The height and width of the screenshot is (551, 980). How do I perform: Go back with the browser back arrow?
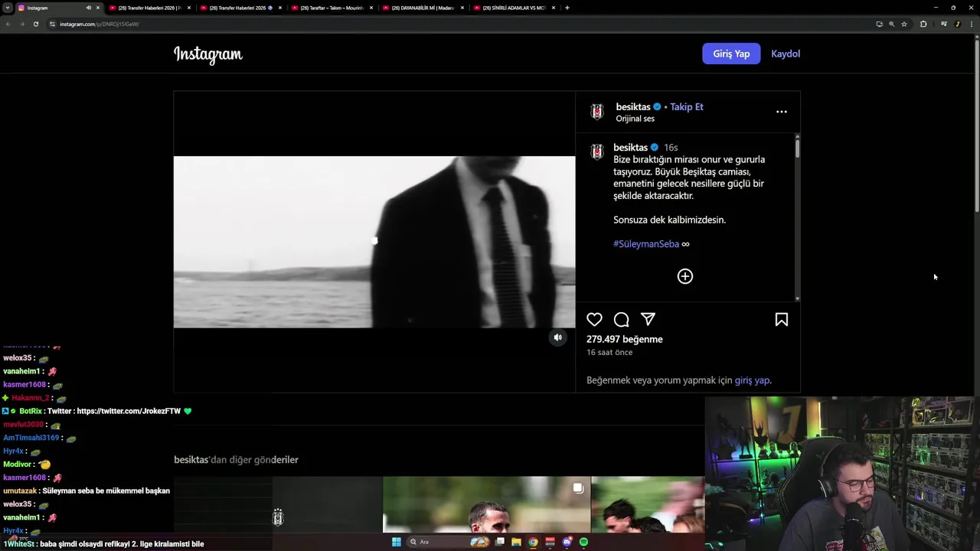8,24
